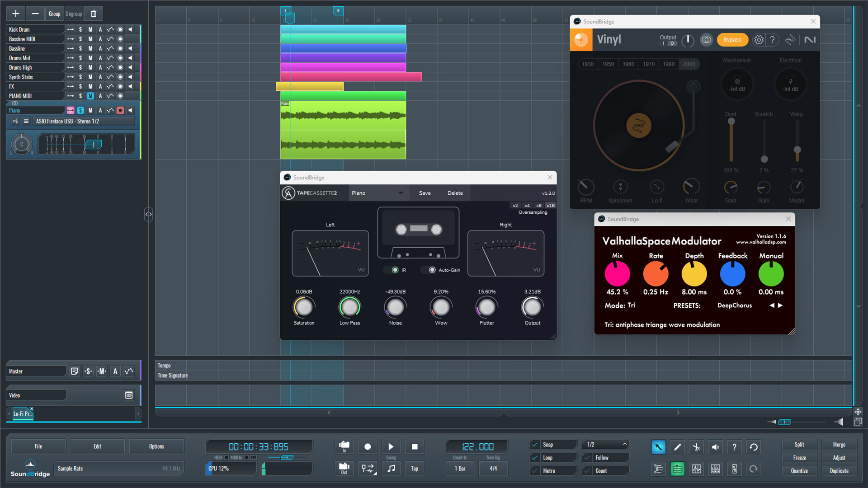The image size is (868, 488).
Task: Select the mute speaker tool
Action: point(715,447)
